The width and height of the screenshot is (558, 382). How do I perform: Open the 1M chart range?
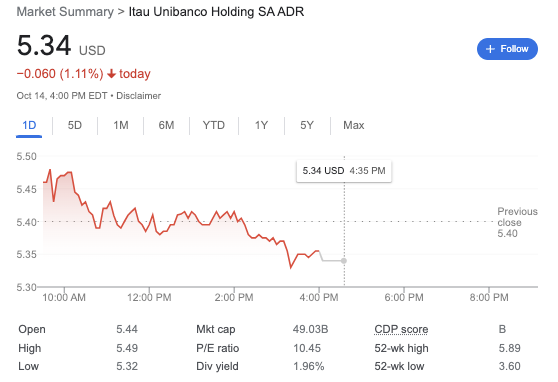click(x=121, y=125)
